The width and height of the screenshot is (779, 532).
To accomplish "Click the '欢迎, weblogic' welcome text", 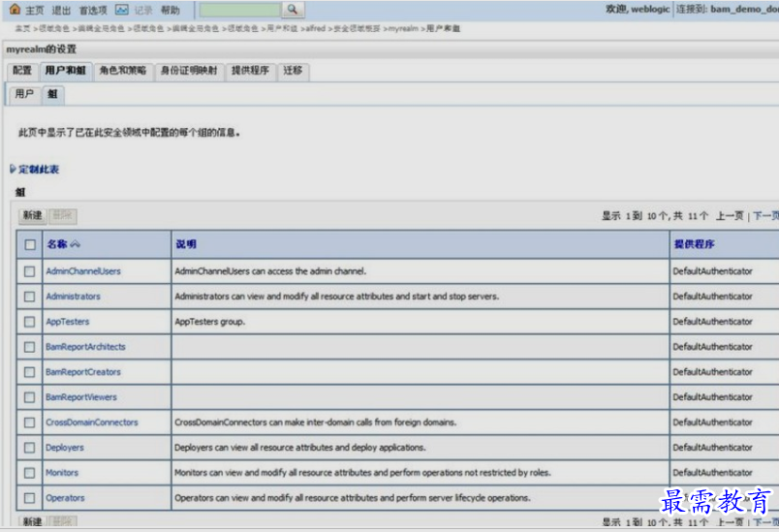I will point(638,9).
